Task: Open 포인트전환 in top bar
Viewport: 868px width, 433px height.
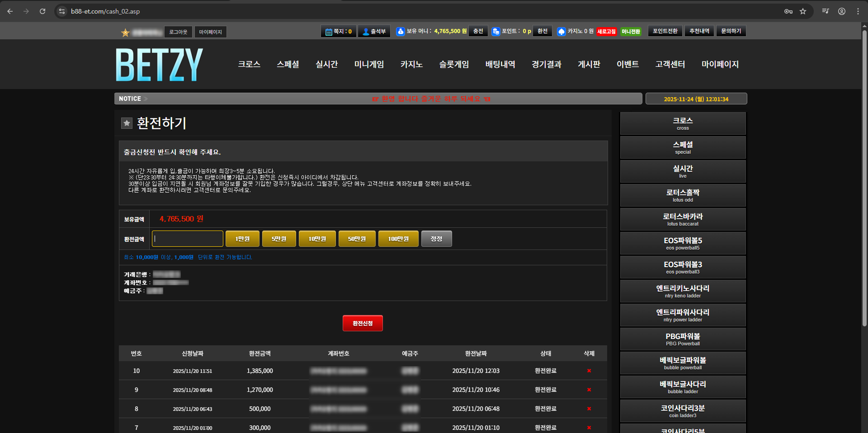Action: click(x=665, y=31)
